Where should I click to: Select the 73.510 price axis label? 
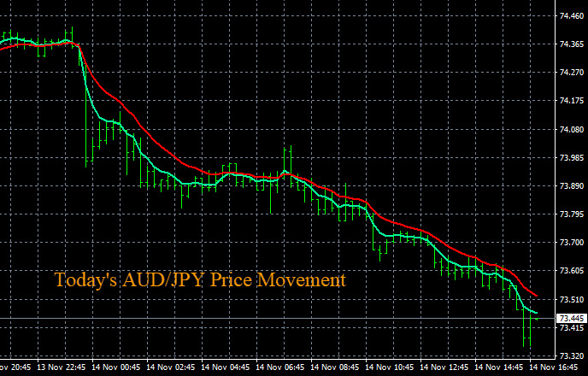[570, 299]
